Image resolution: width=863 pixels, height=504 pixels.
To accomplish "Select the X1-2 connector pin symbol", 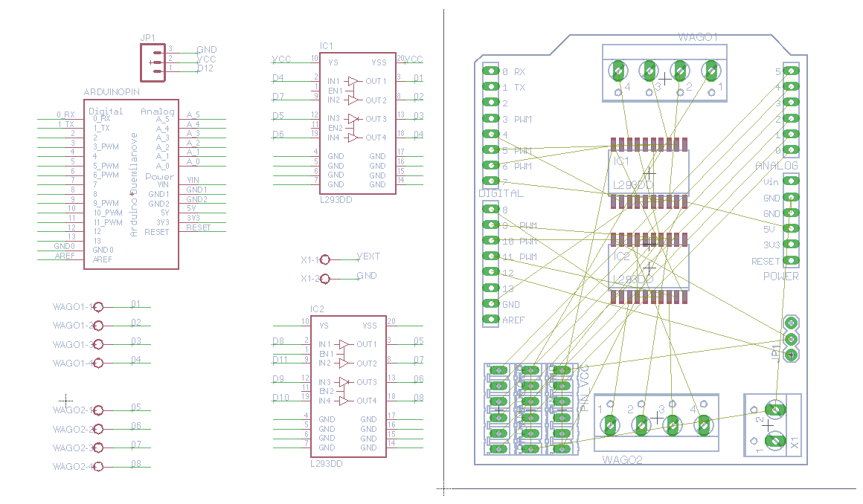I will pos(324,279).
